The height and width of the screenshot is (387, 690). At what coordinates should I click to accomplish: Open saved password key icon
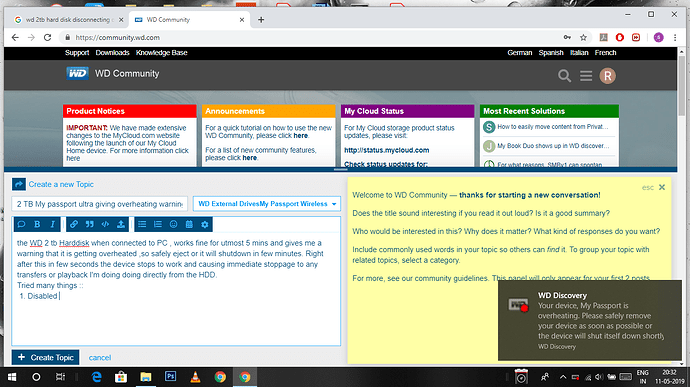coord(567,37)
